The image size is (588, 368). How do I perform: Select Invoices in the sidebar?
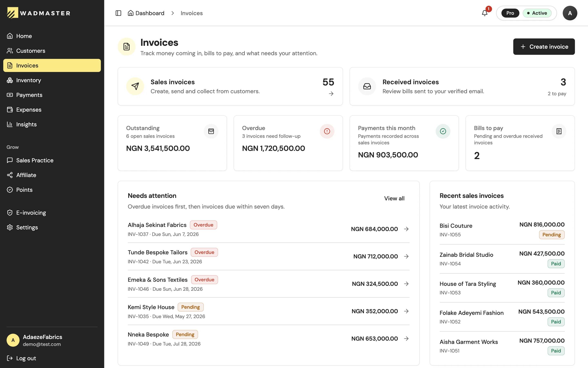[x=52, y=65]
